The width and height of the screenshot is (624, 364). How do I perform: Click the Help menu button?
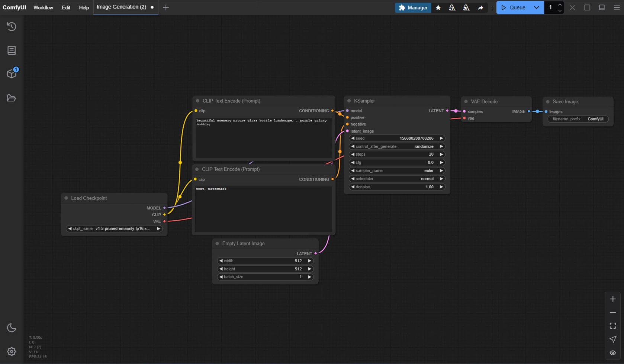coord(84,7)
